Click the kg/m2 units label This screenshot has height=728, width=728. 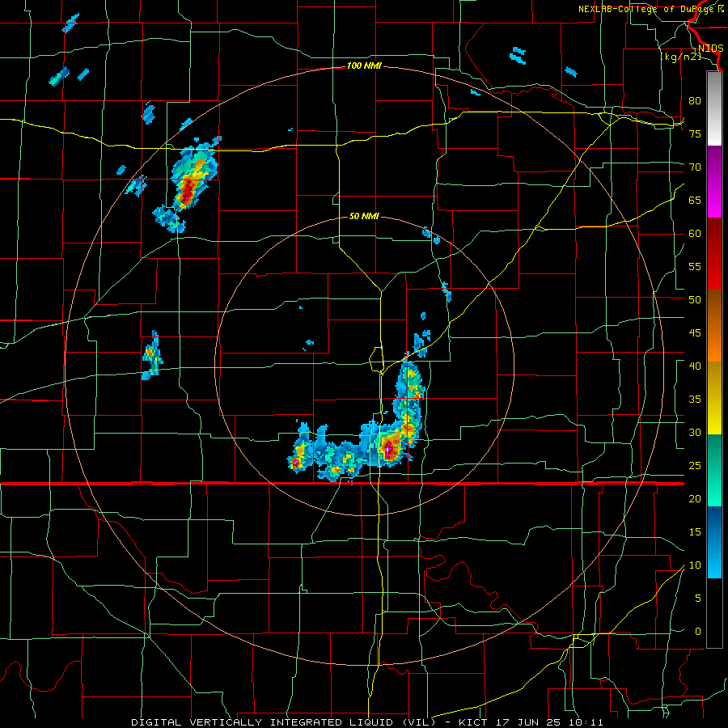[x=680, y=57]
